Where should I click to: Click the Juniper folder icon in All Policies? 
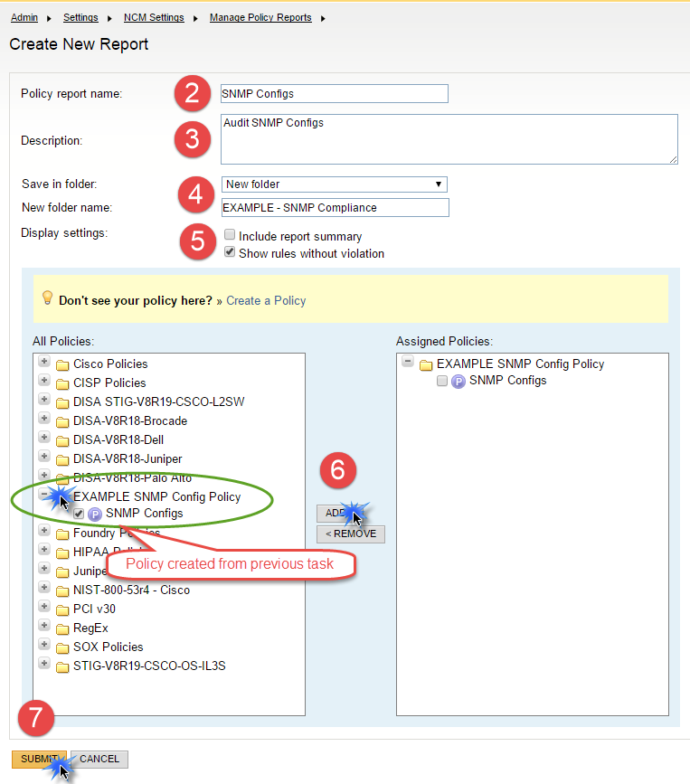pyautogui.click(x=62, y=572)
